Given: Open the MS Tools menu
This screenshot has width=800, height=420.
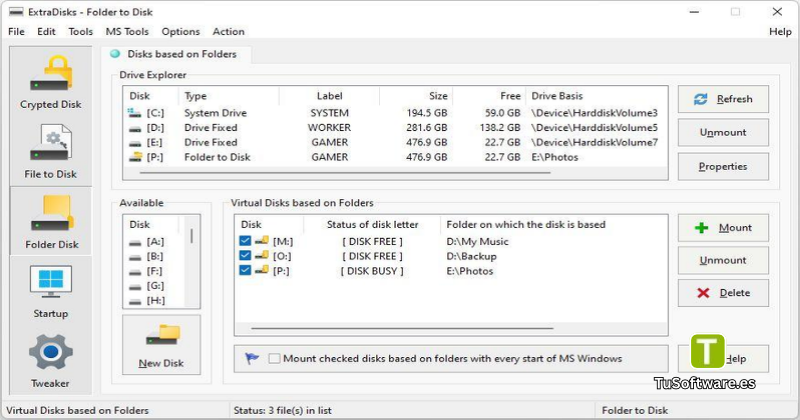Looking at the screenshot, I should tap(127, 32).
